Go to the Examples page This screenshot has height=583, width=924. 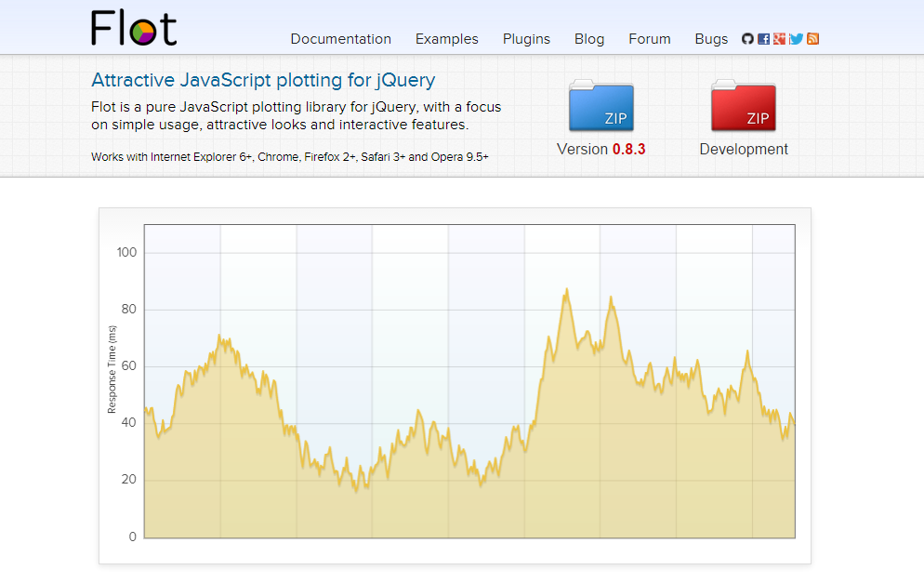coord(446,39)
